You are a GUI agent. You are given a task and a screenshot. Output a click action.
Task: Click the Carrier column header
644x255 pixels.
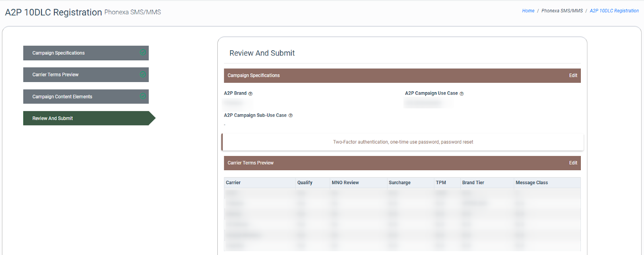click(233, 183)
